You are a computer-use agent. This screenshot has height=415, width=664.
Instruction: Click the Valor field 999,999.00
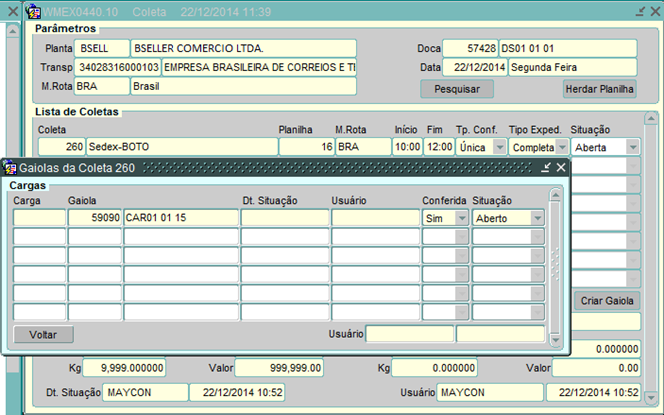[279, 368]
